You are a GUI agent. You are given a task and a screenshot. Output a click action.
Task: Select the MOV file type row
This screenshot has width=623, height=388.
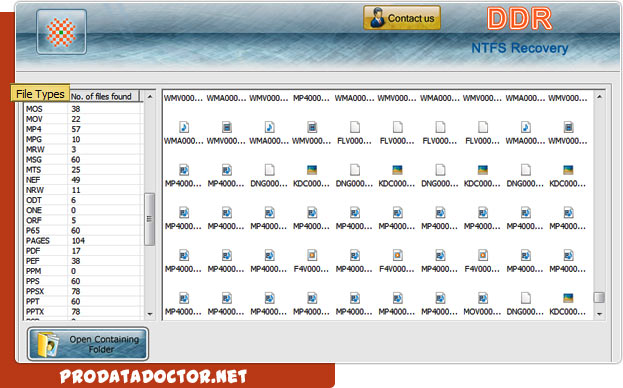(83, 119)
